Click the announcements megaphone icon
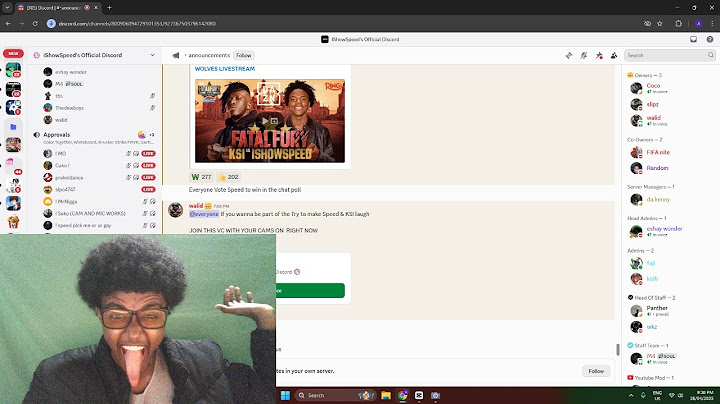Screen dimensions: 720x404 (x=176, y=55)
